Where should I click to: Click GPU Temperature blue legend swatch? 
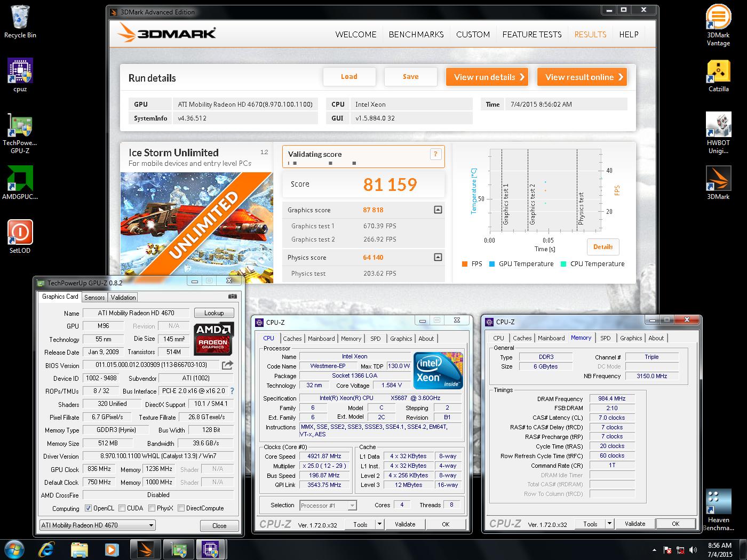pos(492,264)
